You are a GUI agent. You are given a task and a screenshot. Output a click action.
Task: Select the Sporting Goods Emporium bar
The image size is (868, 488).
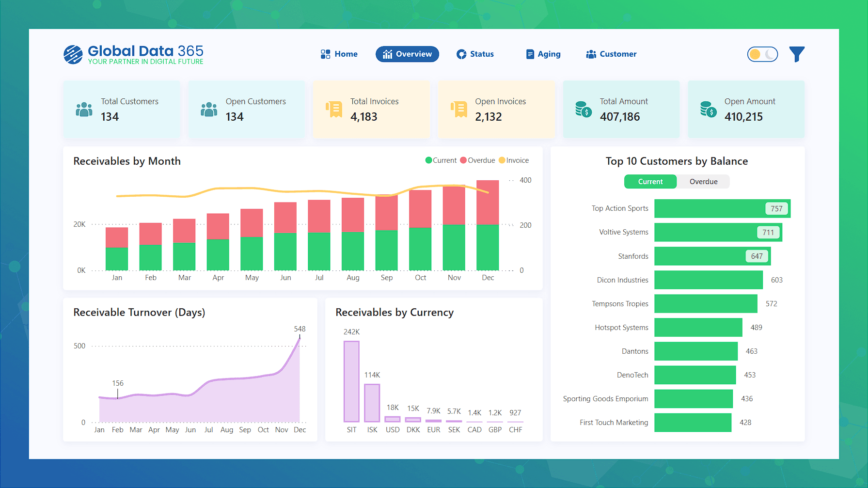click(694, 398)
